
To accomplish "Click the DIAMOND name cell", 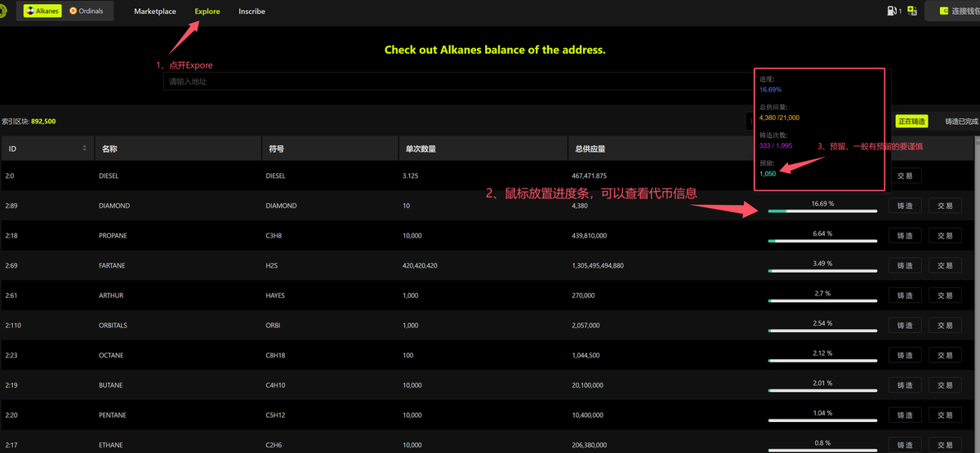I will pyautogui.click(x=114, y=206).
